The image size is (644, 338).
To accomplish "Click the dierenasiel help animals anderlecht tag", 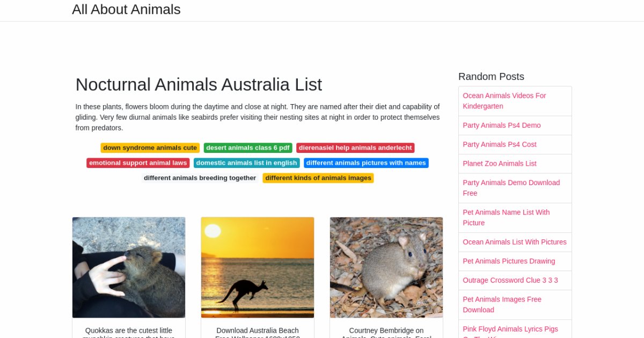I will (x=355, y=148).
